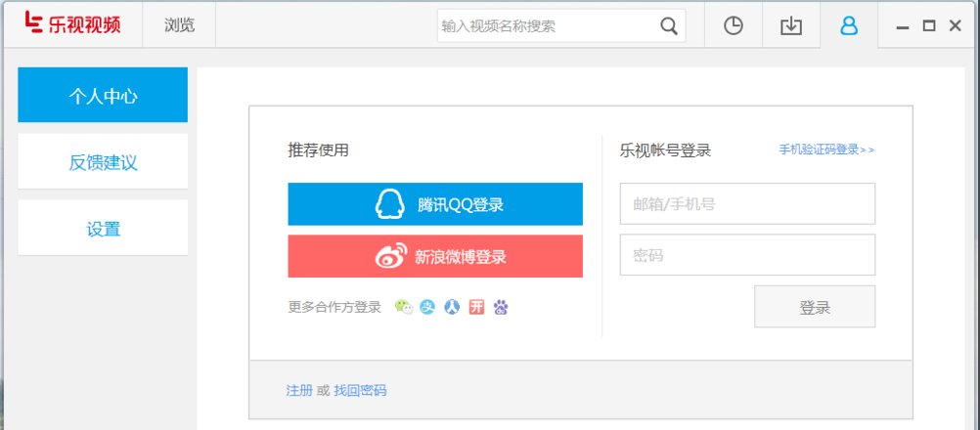Click the 乐视视频 logo

coord(73,23)
